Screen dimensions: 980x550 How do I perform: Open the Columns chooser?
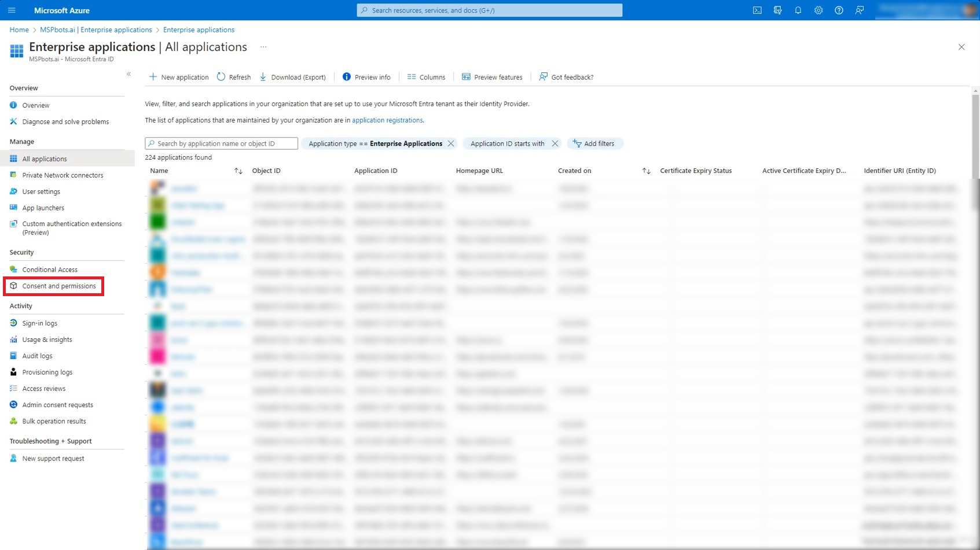pyautogui.click(x=426, y=77)
